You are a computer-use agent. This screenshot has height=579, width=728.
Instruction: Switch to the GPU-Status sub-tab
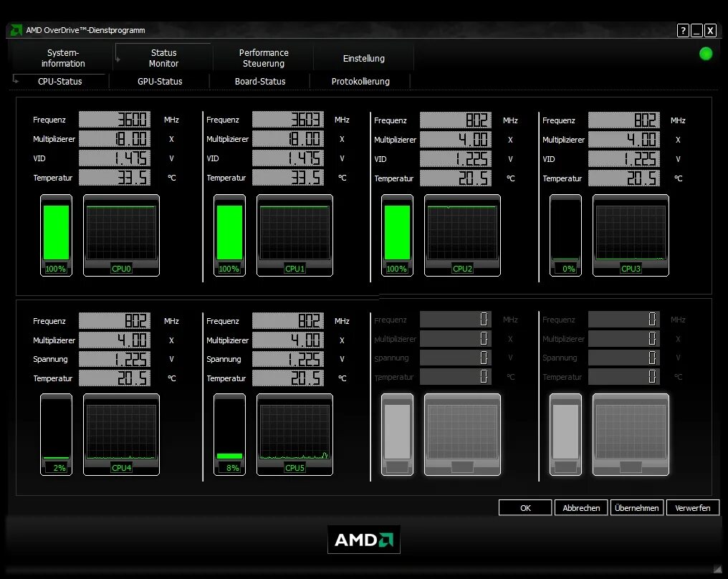(x=160, y=81)
